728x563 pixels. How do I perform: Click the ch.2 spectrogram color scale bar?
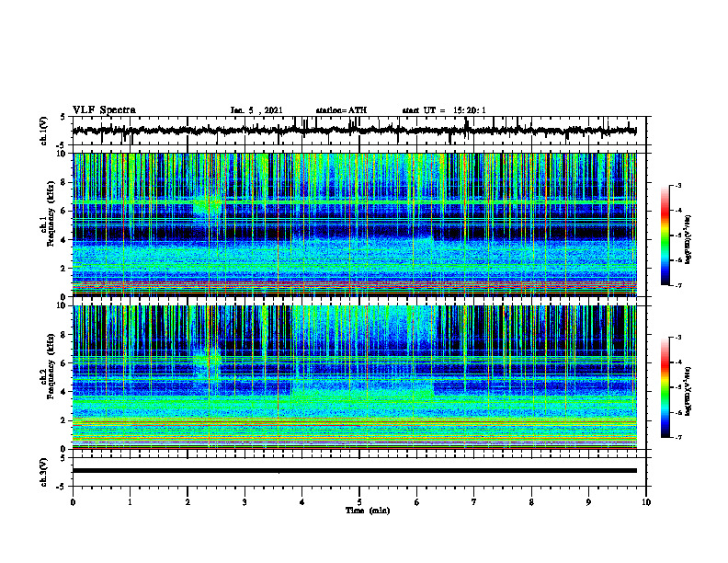[x=665, y=387]
